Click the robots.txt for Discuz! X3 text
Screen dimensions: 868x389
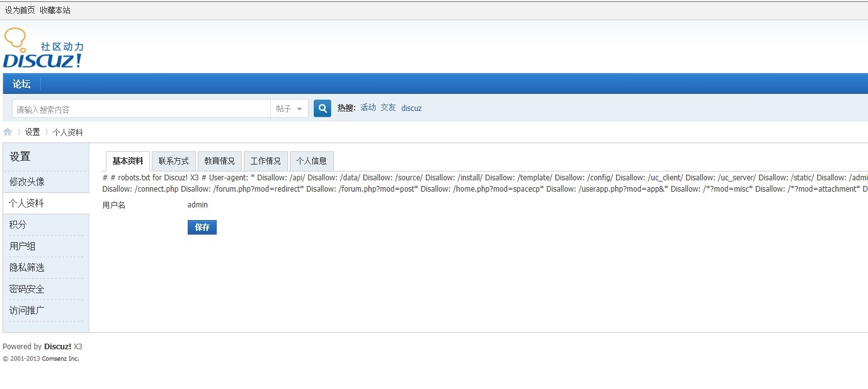(x=159, y=178)
